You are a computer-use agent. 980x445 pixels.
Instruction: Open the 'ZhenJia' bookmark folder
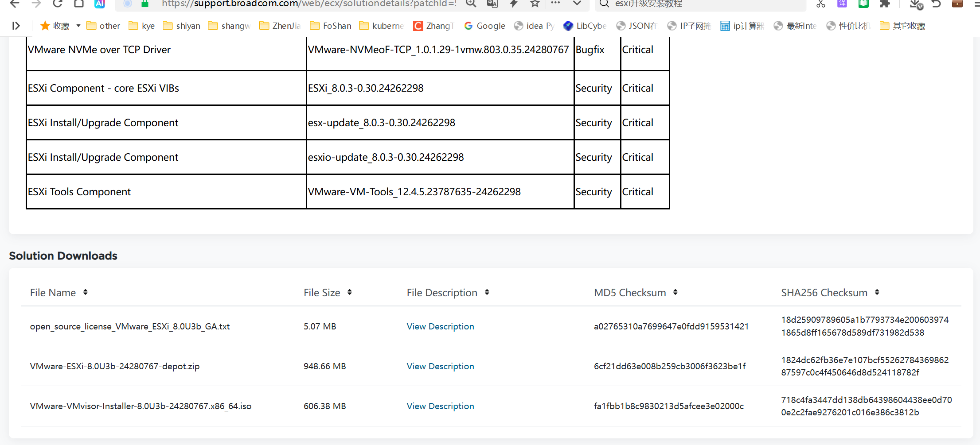pos(280,26)
